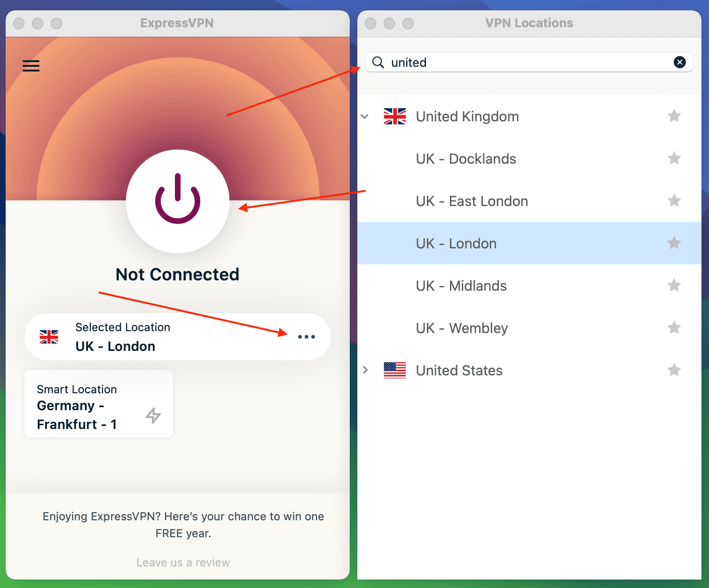Image resolution: width=709 pixels, height=588 pixels.
Task: Select UK - London location row
Action: [529, 243]
